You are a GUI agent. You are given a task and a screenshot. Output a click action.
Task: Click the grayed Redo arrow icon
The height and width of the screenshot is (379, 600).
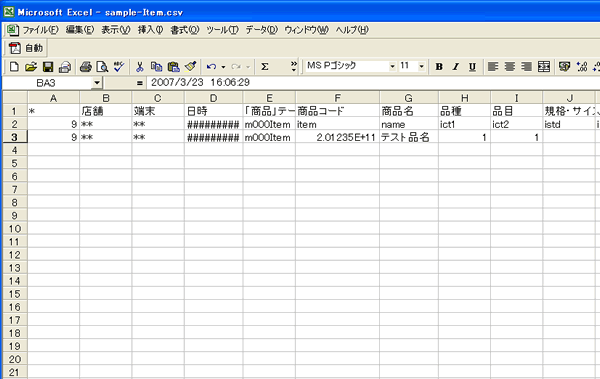[236, 67]
